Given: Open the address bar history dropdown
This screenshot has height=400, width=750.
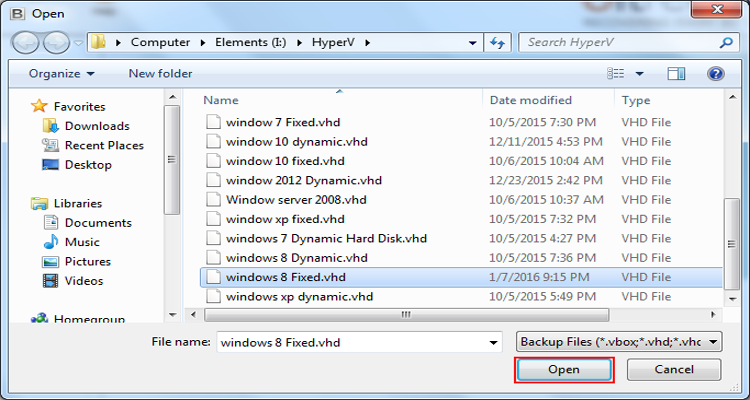Looking at the screenshot, I should [473, 43].
